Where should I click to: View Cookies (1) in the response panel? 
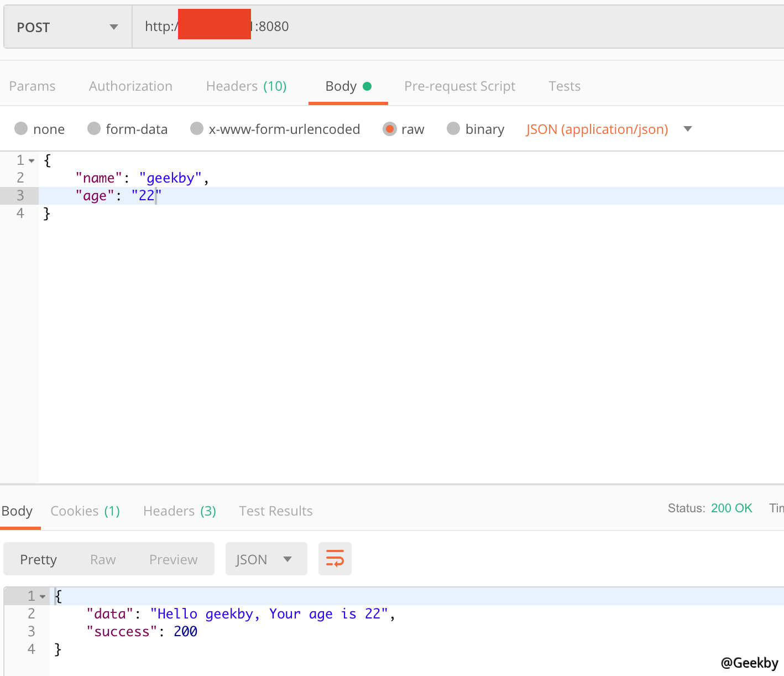pyautogui.click(x=85, y=511)
